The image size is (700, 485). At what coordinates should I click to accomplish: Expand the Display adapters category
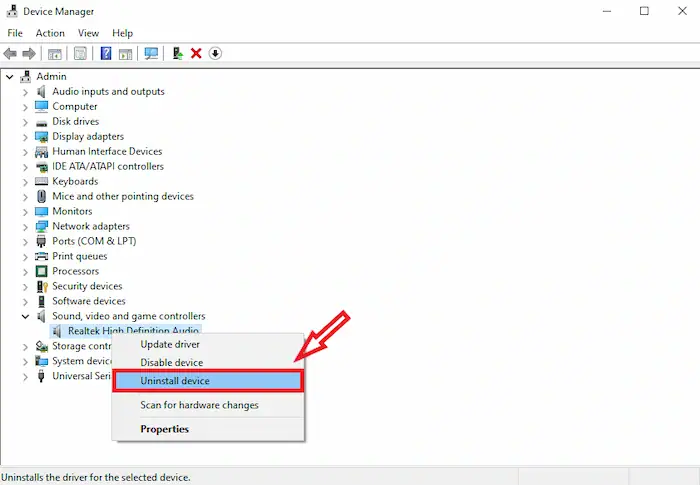[x=26, y=137]
